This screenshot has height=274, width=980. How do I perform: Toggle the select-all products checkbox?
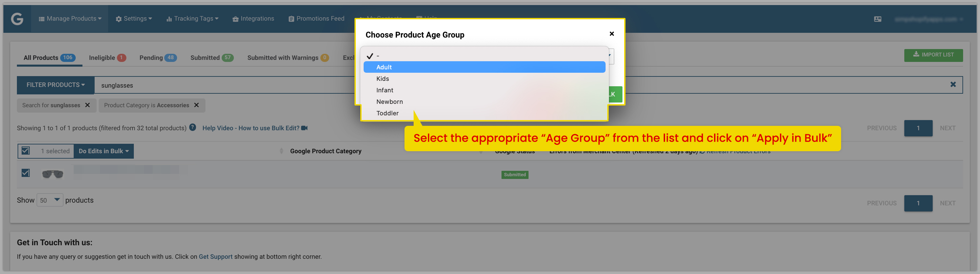click(x=25, y=151)
